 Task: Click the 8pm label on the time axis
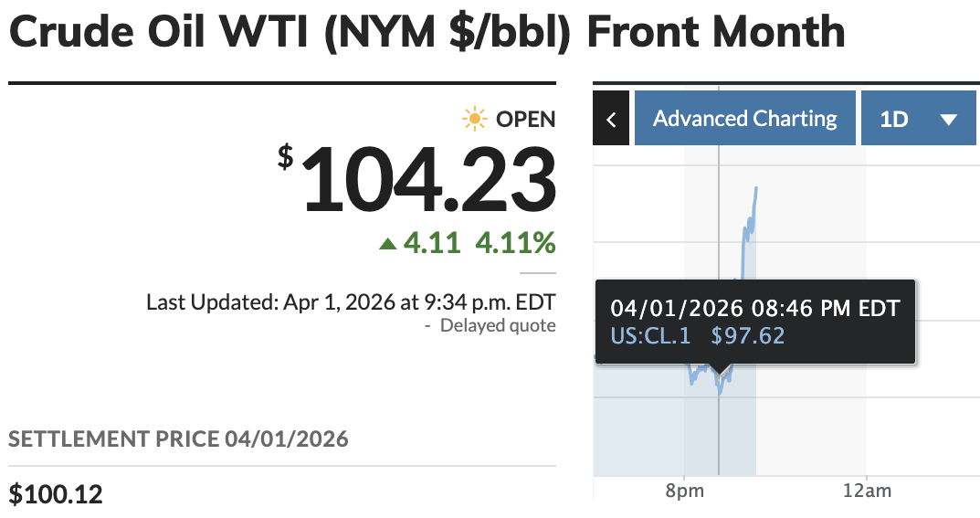[x=685, y=492]
